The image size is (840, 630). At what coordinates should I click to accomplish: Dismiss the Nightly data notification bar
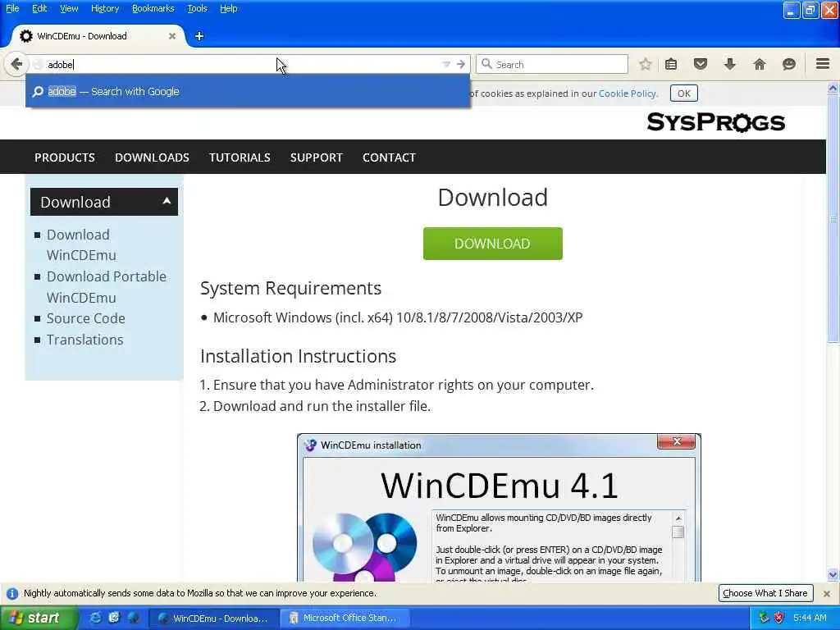tap(827, 594)
